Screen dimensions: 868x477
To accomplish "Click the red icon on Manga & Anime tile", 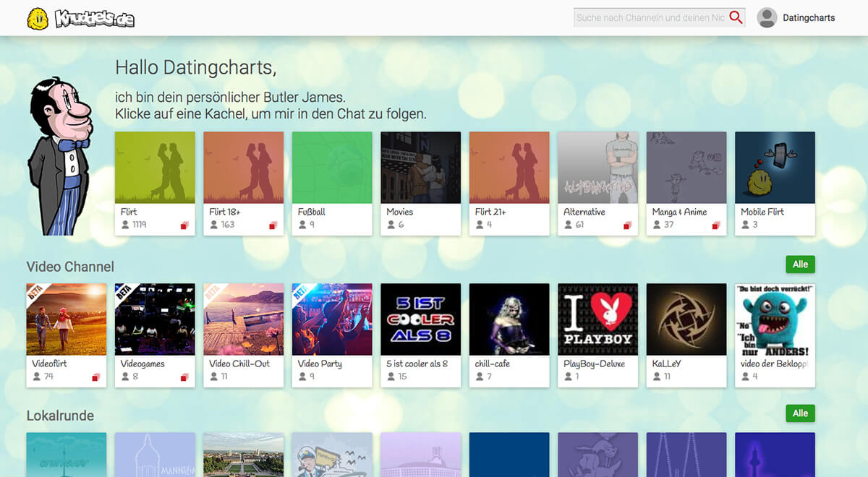I will pos(715,225).
